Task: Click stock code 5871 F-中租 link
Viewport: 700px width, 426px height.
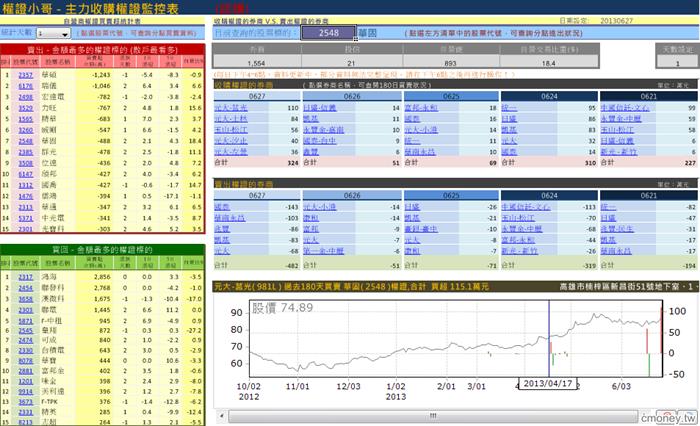Action: pyautogui.click(x=25, y=321)
